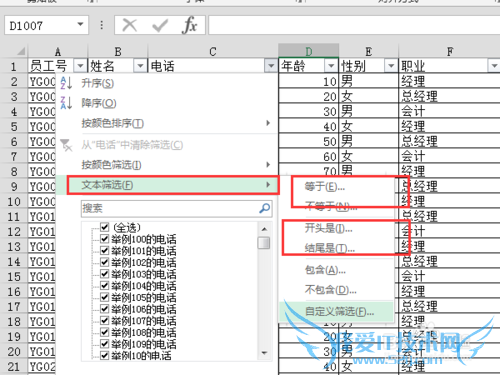The image size is (500, 375).
Task: Select 不包含(D)... filter option
Action: pos(330,290)
